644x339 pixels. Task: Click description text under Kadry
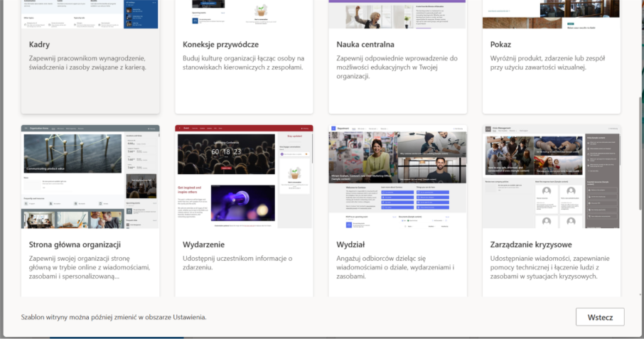click(x=87, y=63)
